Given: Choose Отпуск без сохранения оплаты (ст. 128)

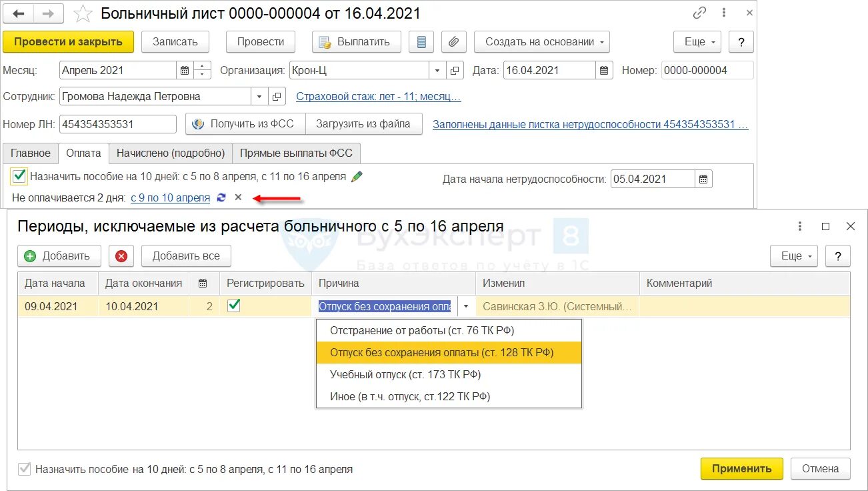Looking at the screenshot, I should [449, 352].
